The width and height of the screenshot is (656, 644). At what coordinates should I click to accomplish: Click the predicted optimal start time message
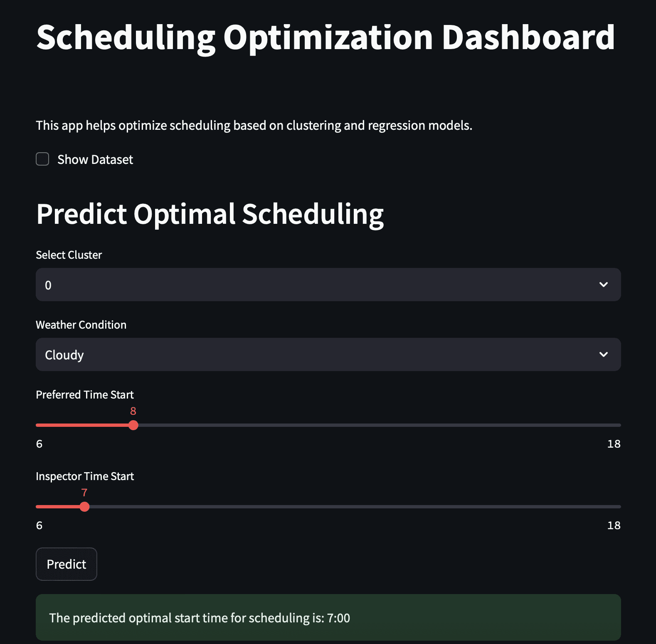200,618
